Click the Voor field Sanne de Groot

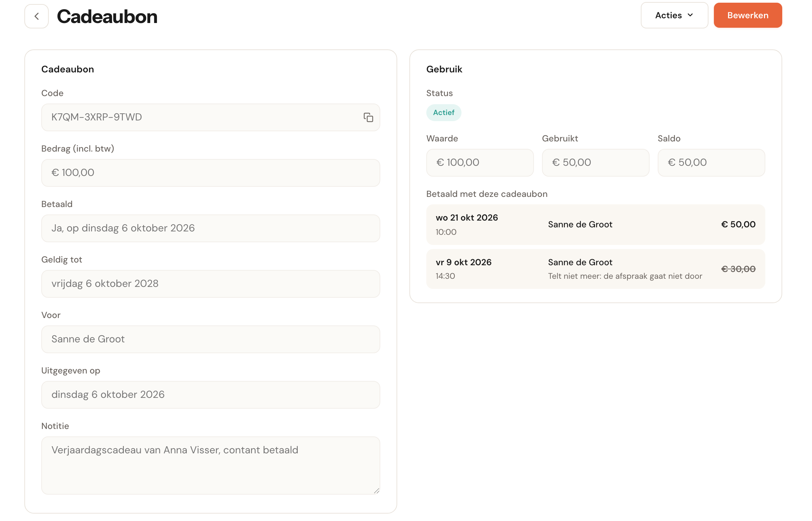210,339
